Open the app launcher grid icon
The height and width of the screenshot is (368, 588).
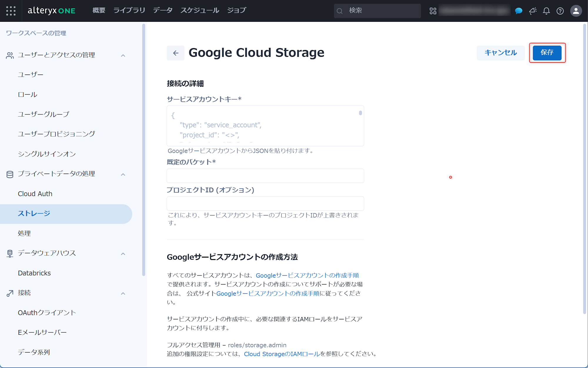pyautogui.click(x=11, y=11)
